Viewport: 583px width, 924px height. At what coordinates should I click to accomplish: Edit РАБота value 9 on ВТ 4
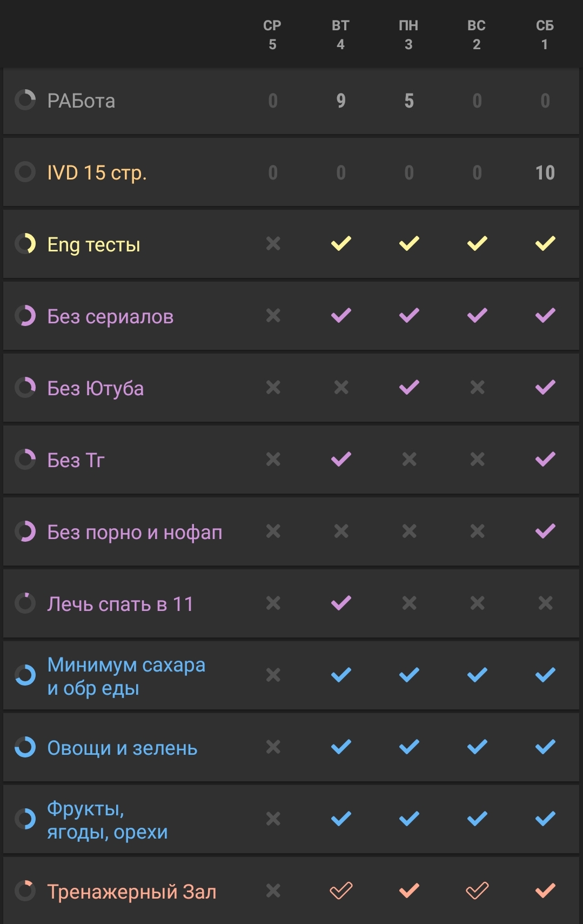[341, 101]
